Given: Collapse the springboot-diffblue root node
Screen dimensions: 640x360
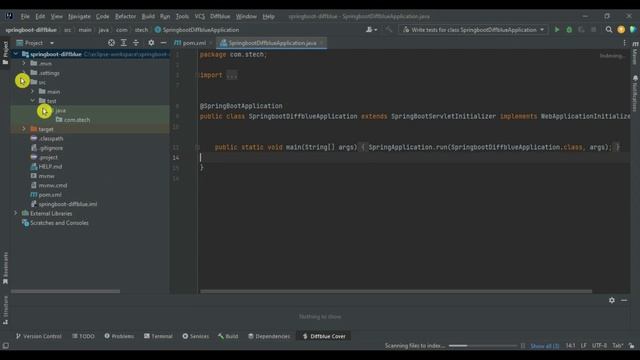Looking at the screenshot, I should click(16, 54).
